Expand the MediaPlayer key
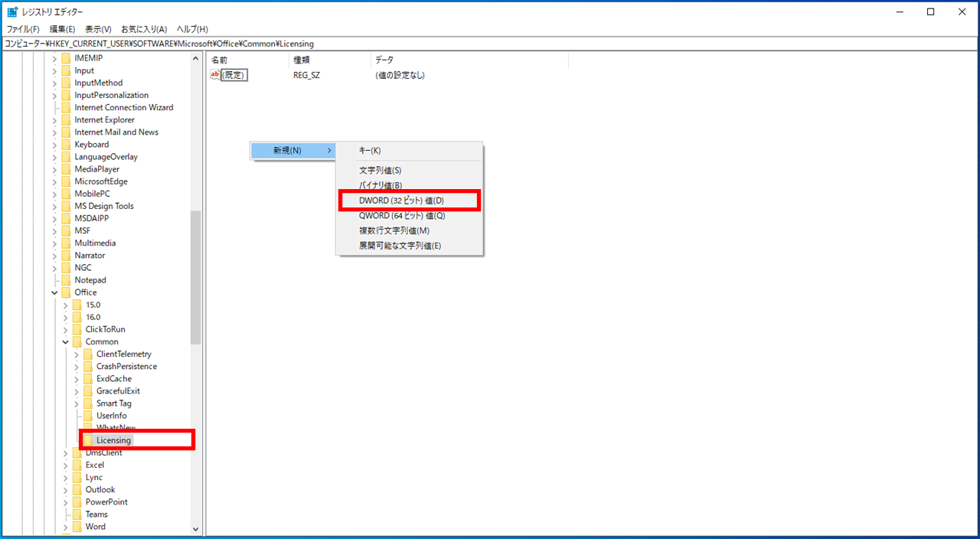 click(x=54, y=169)
